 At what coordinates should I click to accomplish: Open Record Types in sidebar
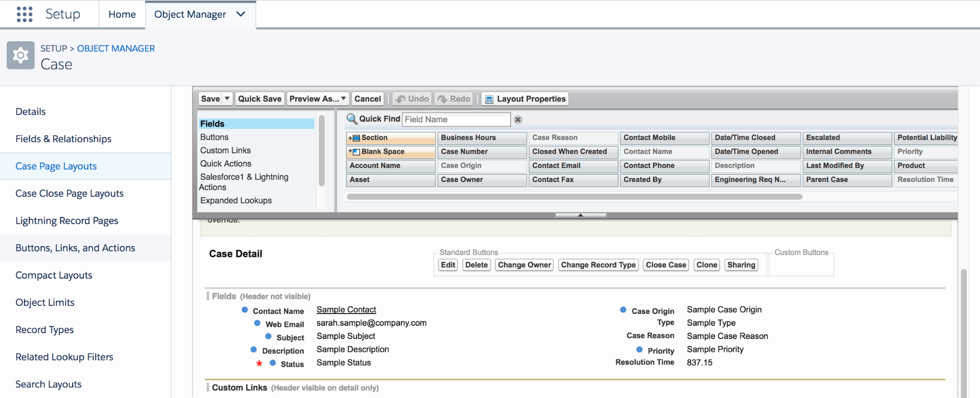44,330
